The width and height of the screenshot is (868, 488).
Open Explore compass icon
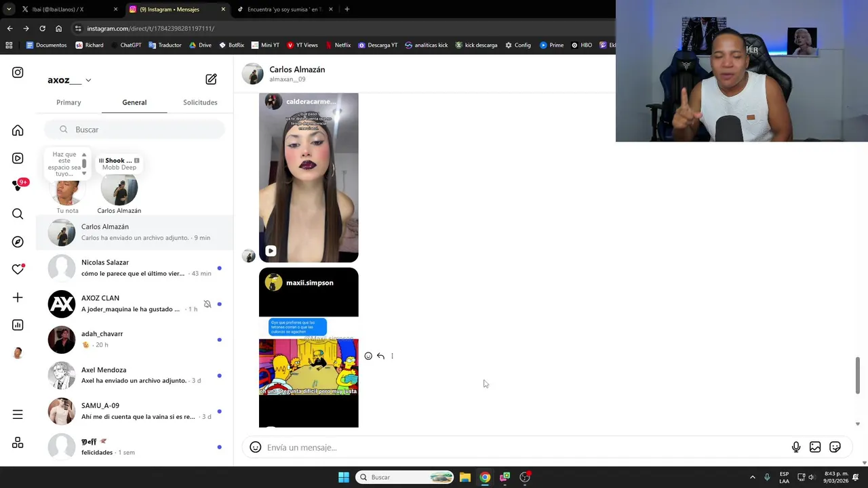pyautogui.click(x=18, y=242)
